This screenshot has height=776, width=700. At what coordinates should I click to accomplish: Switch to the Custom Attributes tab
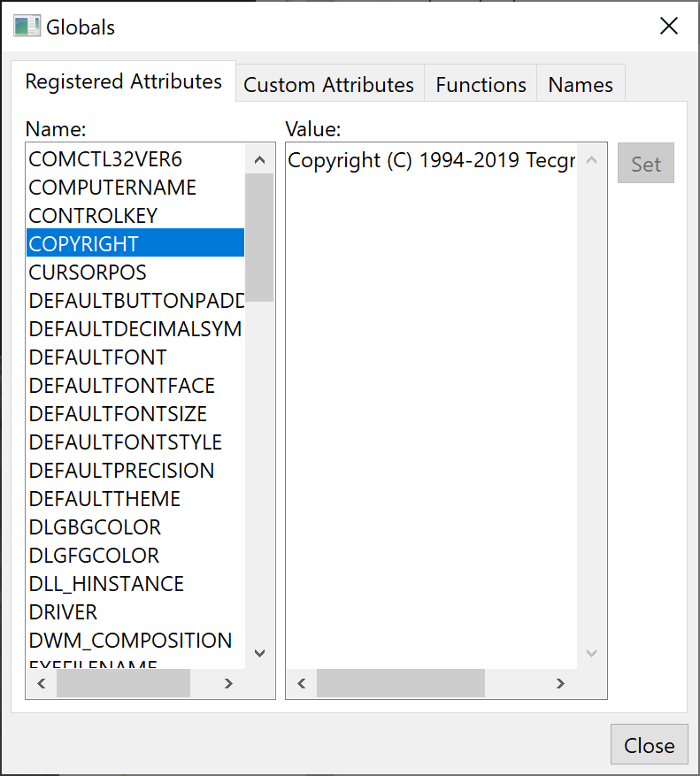point(328,85)
